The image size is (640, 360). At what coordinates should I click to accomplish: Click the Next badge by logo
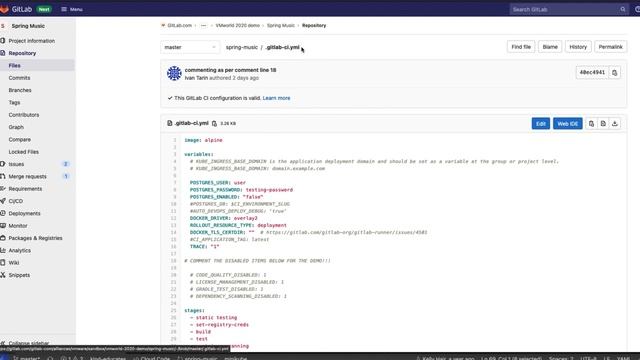(x=44, y=9)
